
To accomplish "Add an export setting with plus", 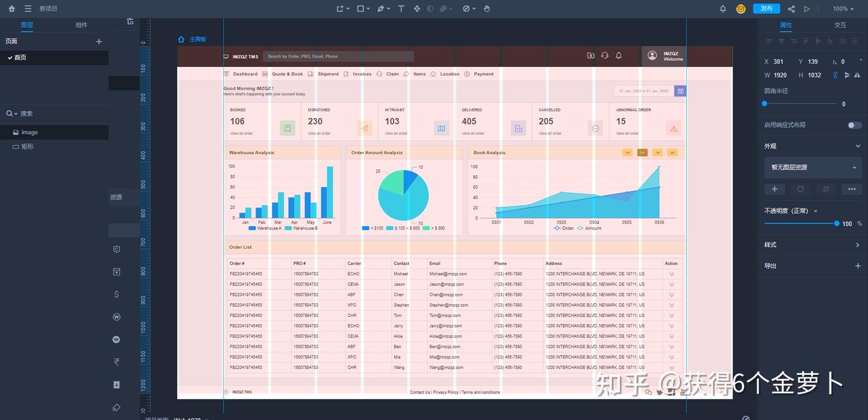I will pos(858,266).
